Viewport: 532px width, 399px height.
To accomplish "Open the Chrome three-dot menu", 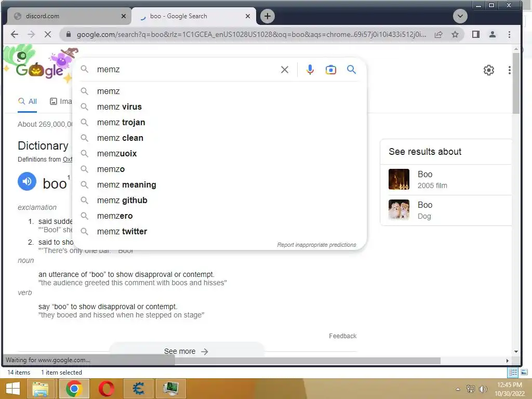I will tap(509, 34).
